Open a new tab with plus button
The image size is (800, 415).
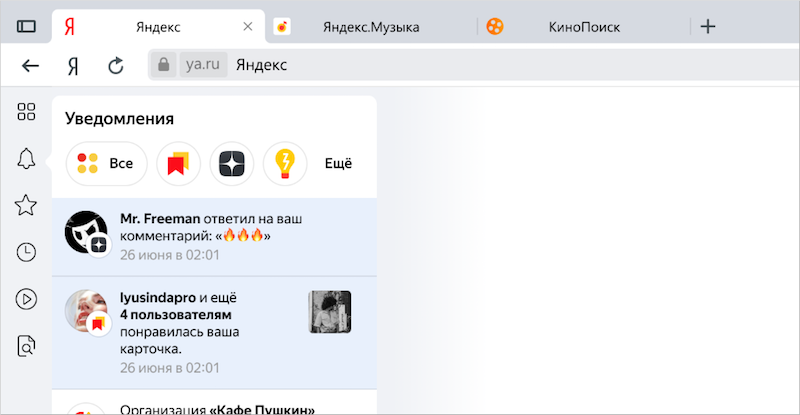pyautogui.click(x=708, y=27)
